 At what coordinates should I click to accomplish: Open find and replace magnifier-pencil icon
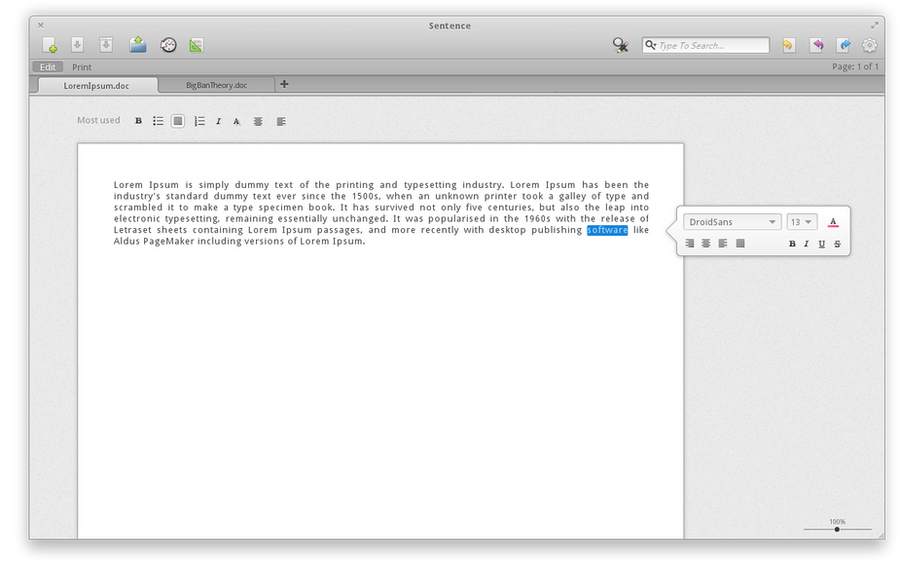[620, 45]
